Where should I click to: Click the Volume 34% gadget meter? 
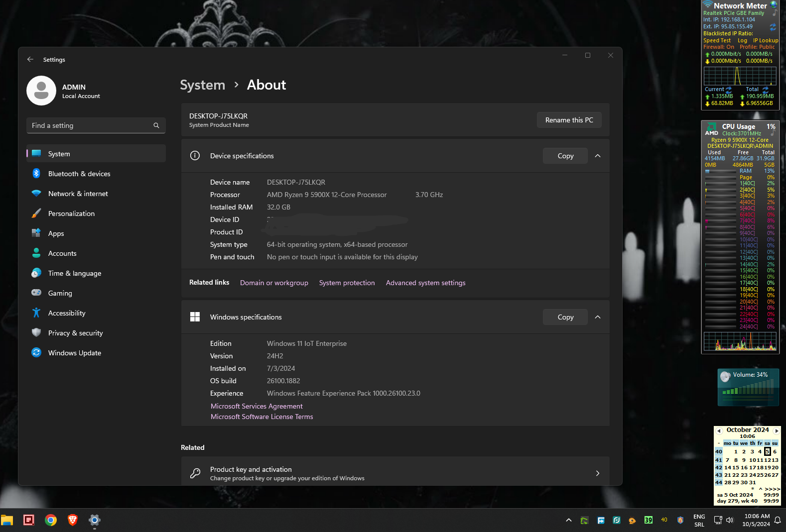coord(748,388)
